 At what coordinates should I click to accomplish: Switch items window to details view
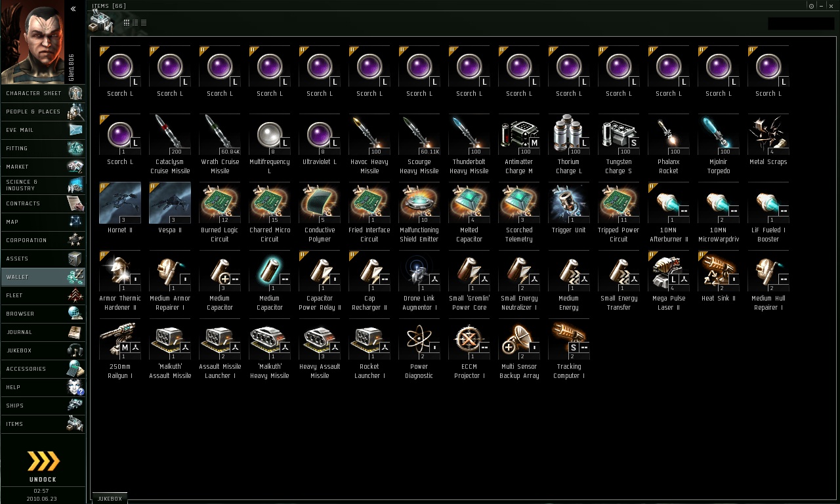(135, 23)
